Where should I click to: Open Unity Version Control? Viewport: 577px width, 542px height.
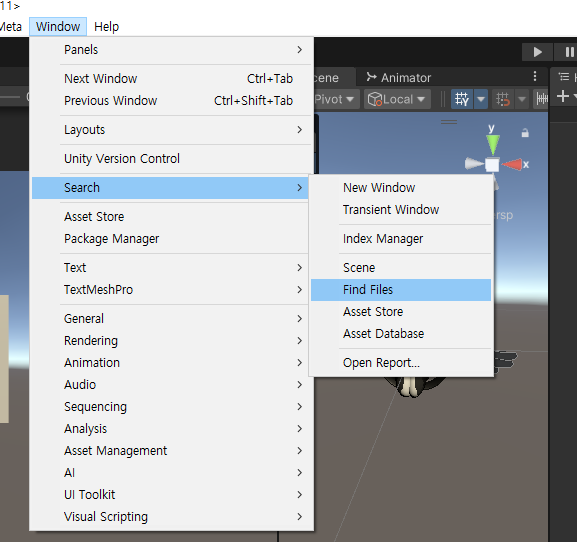(170, 159)
